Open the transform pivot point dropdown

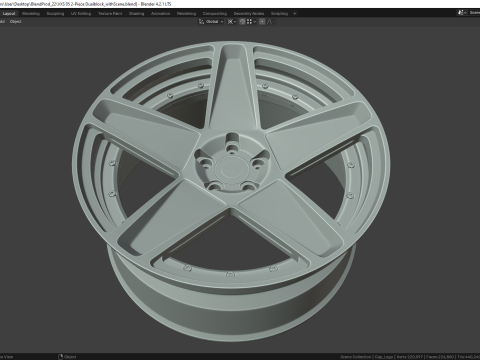point(232,22)
